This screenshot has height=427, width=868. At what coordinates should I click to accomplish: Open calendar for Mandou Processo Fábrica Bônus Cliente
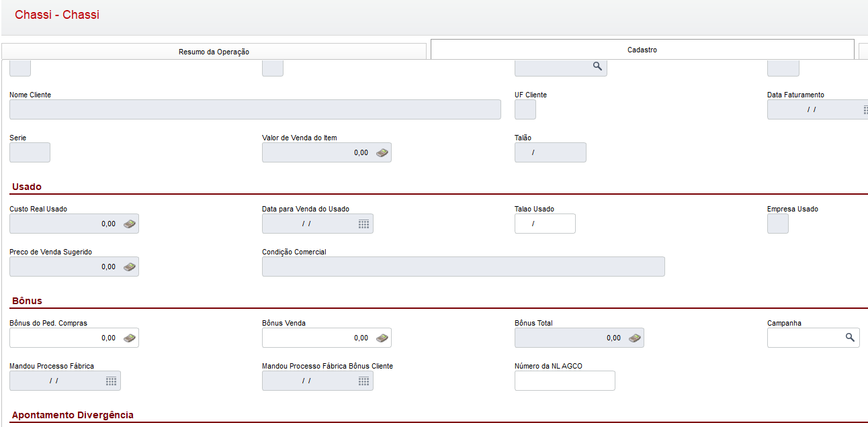point(363,381)
